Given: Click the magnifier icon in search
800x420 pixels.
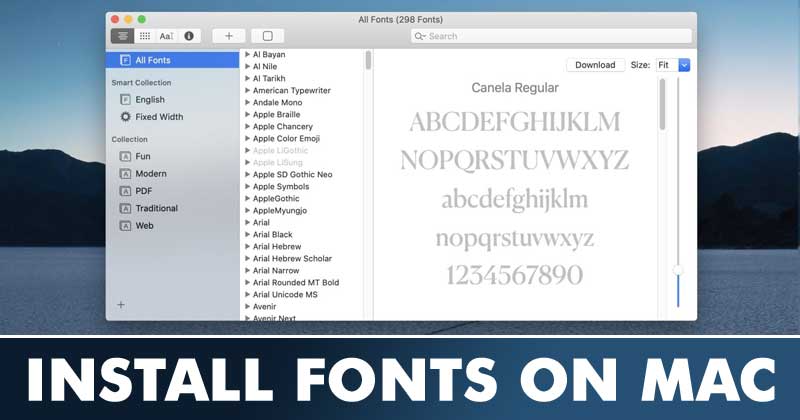Looking at the screenshot, I should click(x=420, y=36).
